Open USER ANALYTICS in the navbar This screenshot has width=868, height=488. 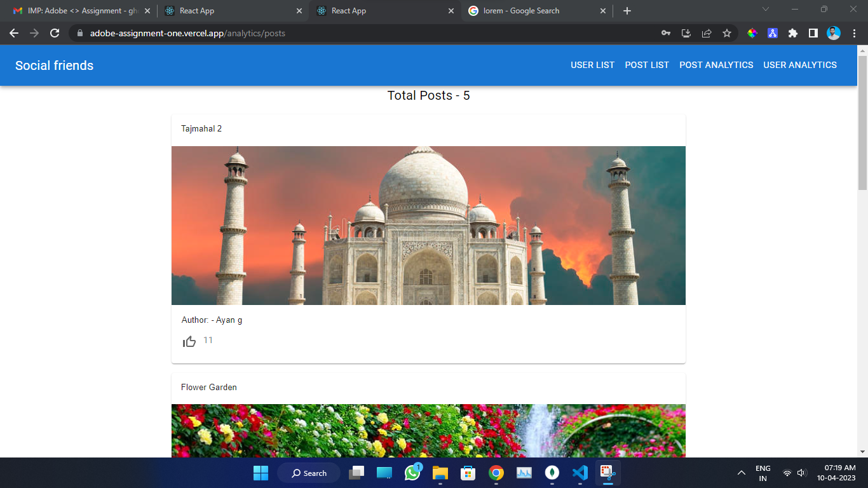[800, 65]
